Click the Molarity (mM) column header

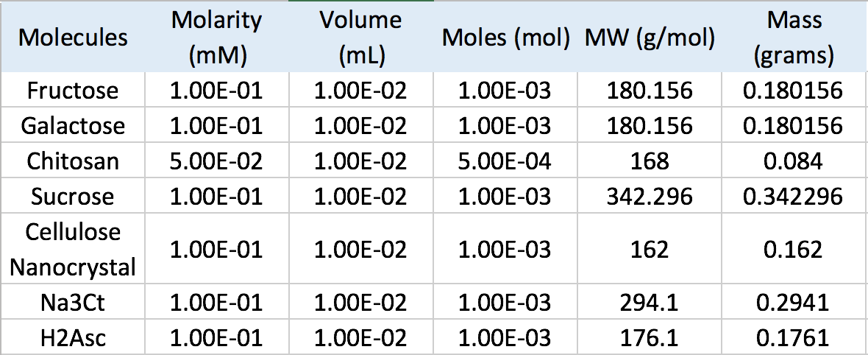point(216,38)
